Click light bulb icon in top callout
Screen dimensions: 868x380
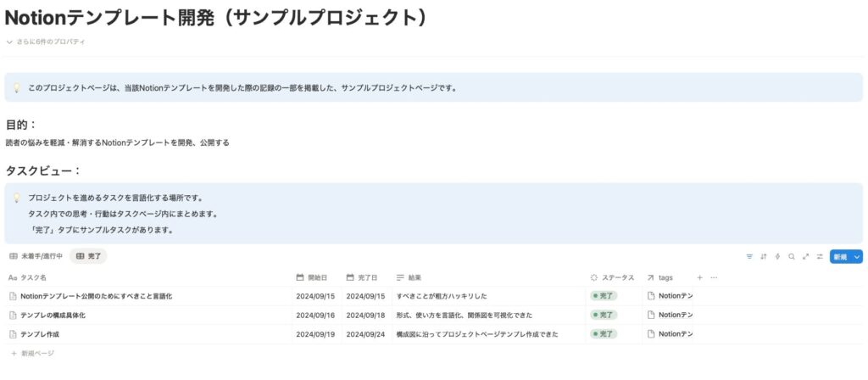[x=17, y=88]
